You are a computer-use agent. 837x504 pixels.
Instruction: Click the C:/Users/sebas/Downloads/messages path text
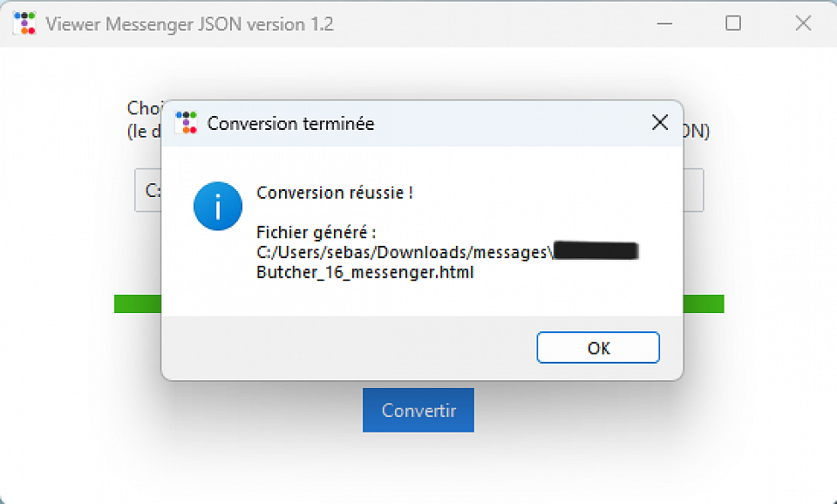404,253
